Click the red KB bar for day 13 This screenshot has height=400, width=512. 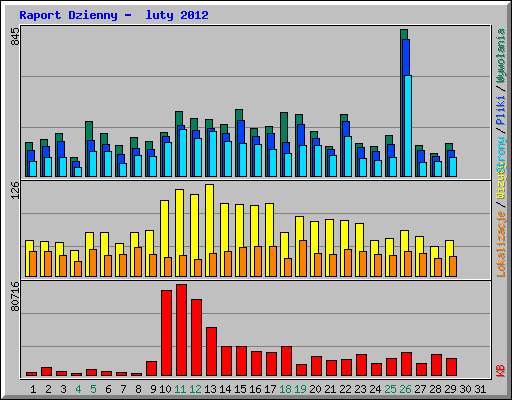pos(211,352)
